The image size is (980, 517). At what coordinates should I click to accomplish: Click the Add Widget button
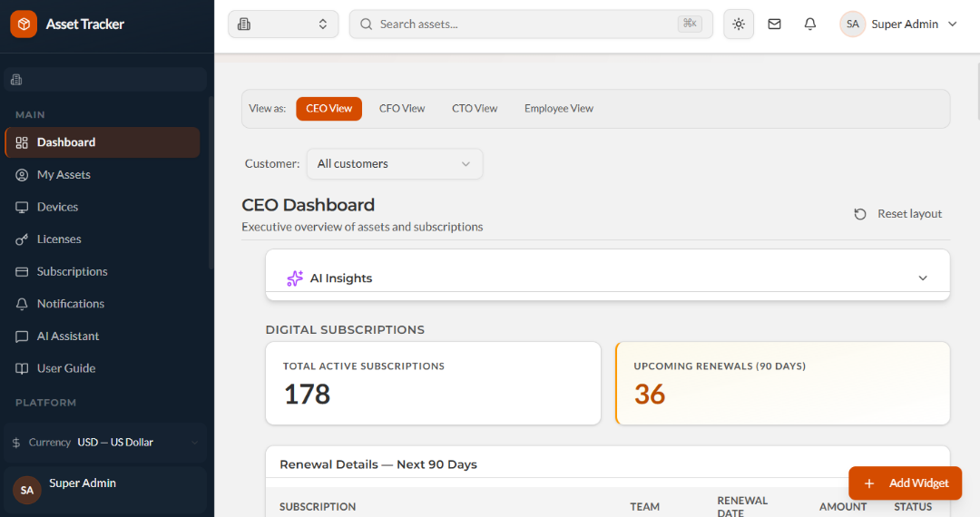[905, 483]
